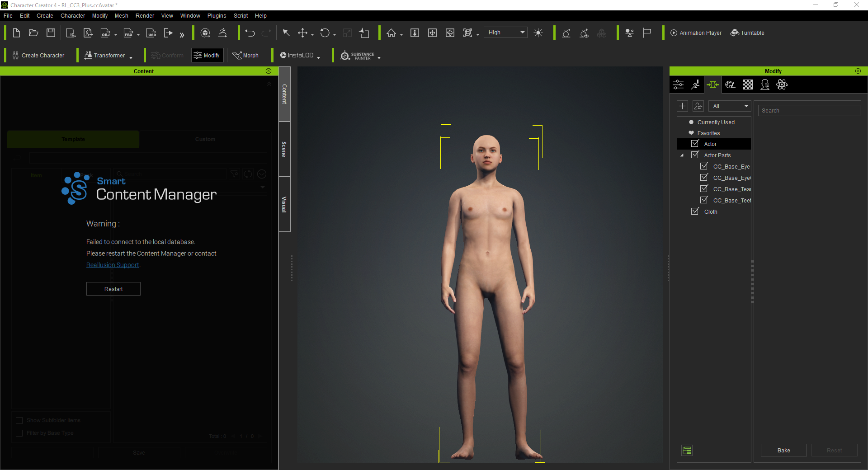Switch to the Scene side tab
868x470 pixels.
click(284, 149)
